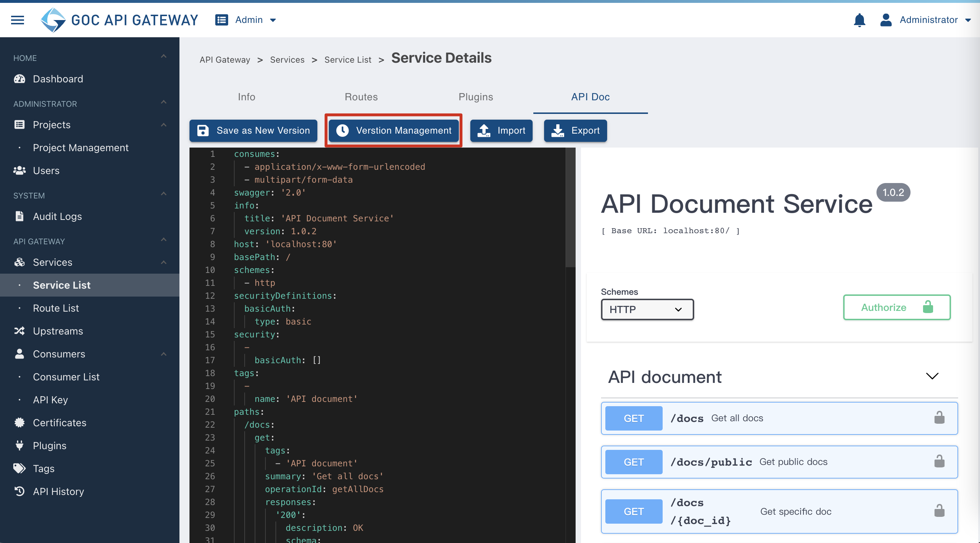This screenshot has width=980, height=543.
Task: Click the Projects list icon in sidebar
Action: click(19, 124)
